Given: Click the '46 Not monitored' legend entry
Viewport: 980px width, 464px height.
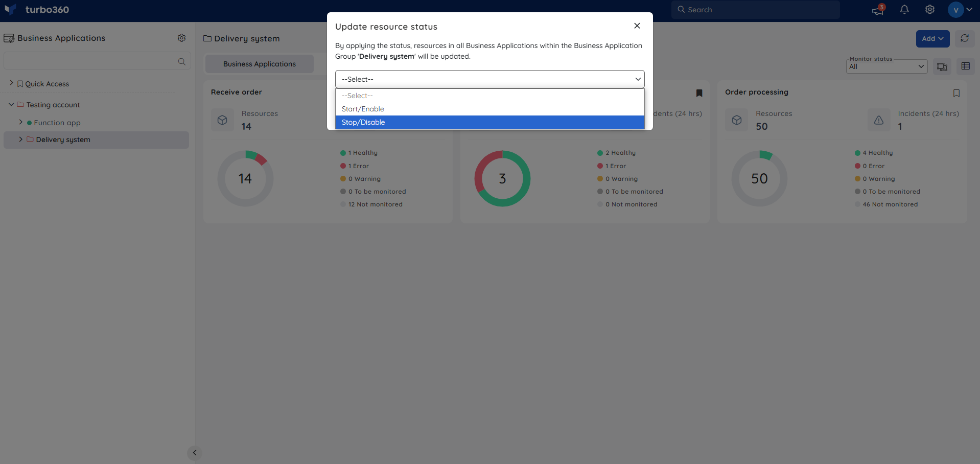Looking at the screenshot, I should click(x=886, y=204).
